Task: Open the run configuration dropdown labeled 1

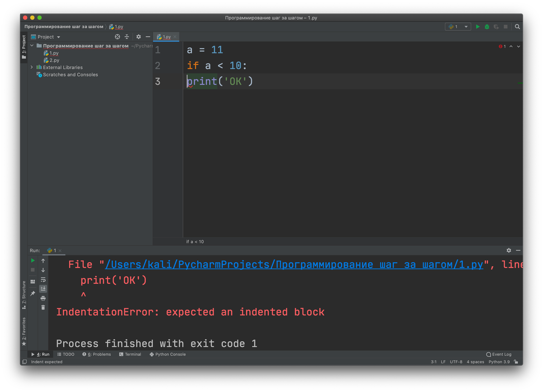Action: (458, 27)
